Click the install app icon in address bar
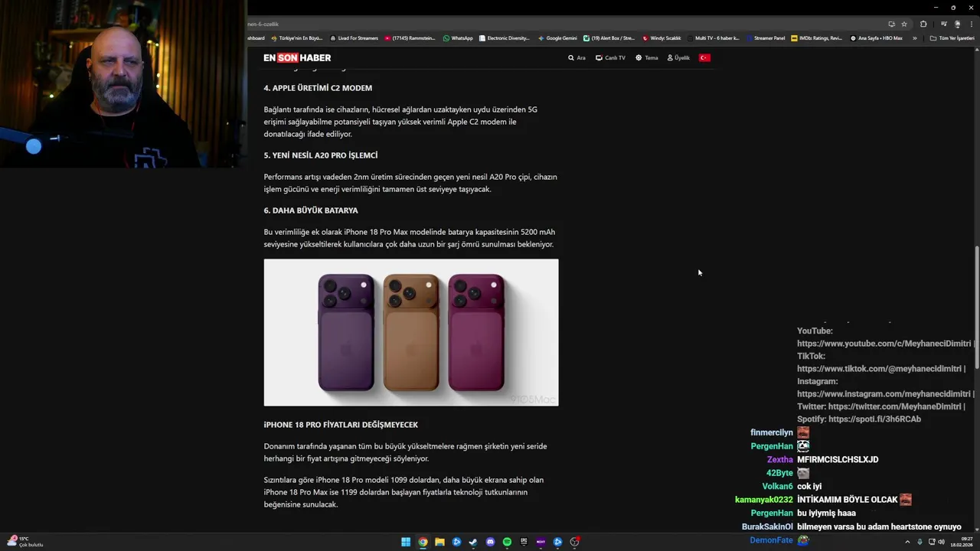The width and height of the screenshot is (980, 551). point(891,24)
